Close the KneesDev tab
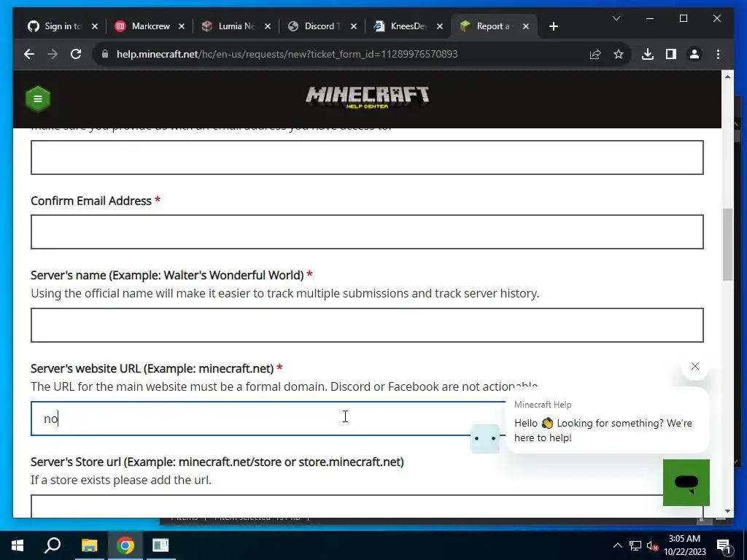The width and height of the screenshot is (747, 560). pyautogui.click(x=440, y=27)
